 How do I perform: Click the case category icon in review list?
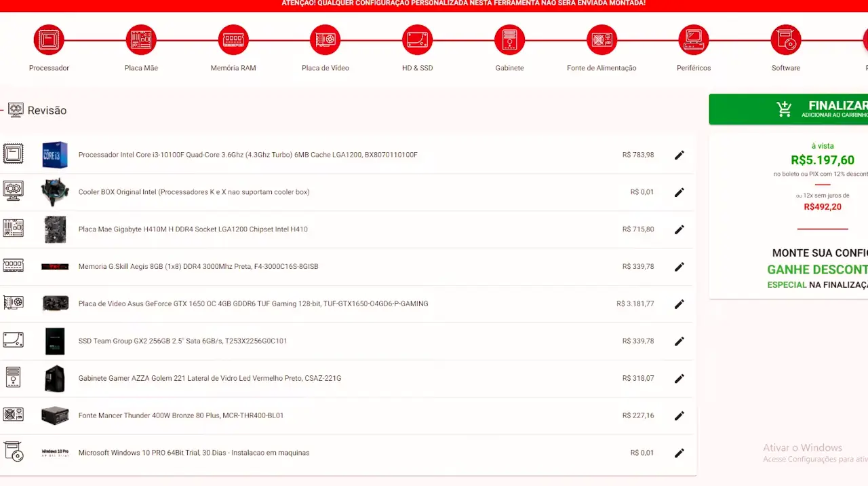click(x=13, y=377)
